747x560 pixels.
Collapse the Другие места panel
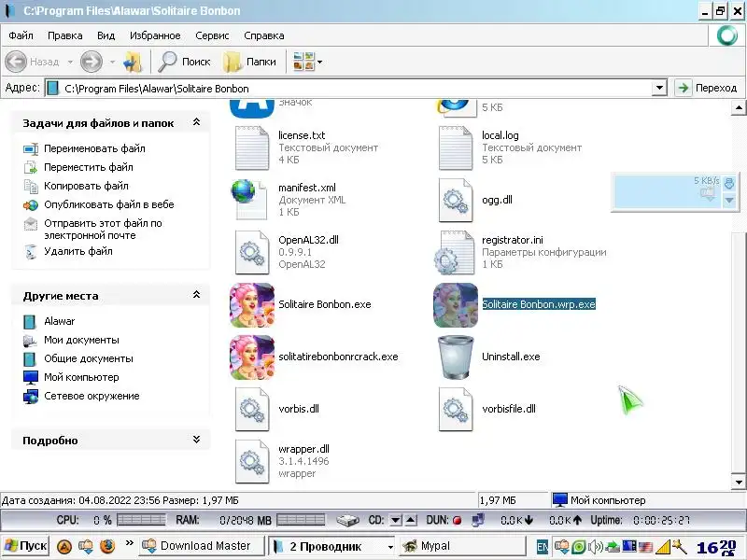click(x=196, y=295)
